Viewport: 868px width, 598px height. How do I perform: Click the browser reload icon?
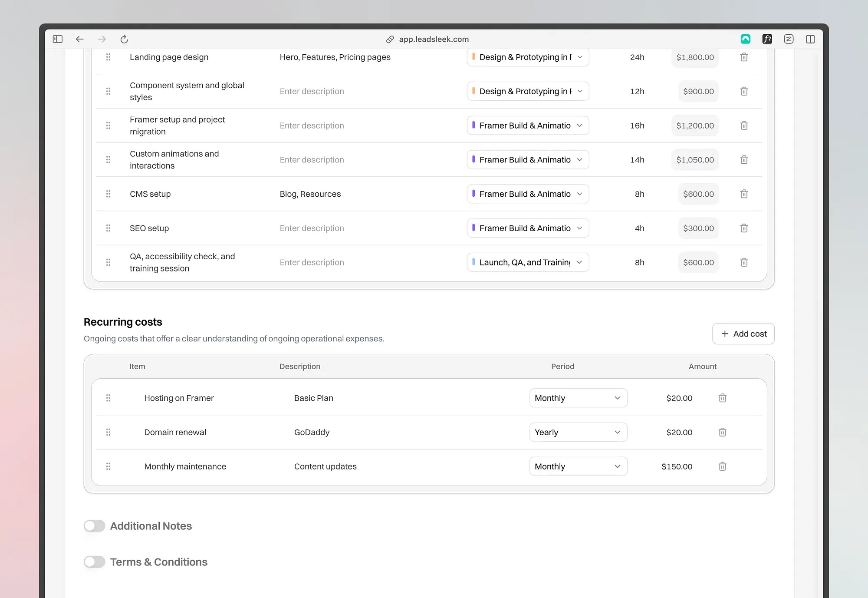124,39
